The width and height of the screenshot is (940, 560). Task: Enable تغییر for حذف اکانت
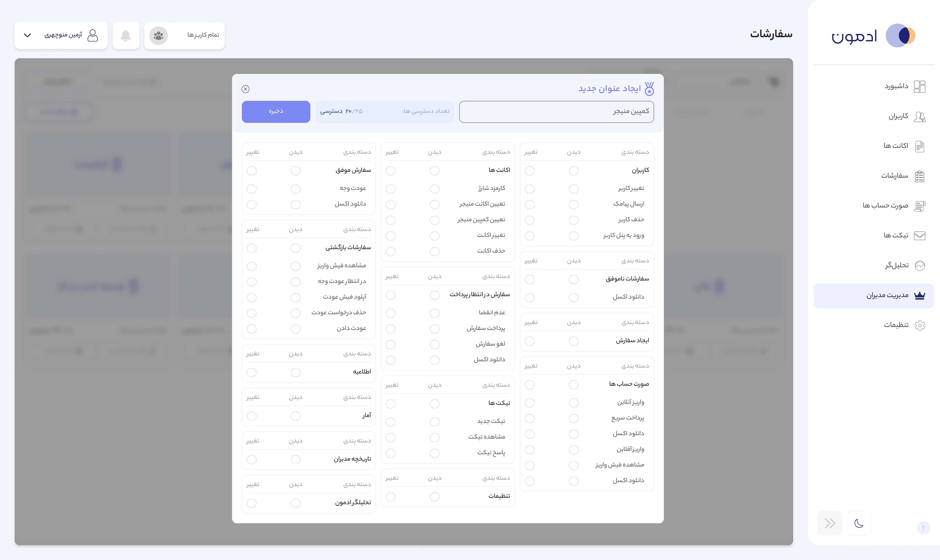pos(391,251)
